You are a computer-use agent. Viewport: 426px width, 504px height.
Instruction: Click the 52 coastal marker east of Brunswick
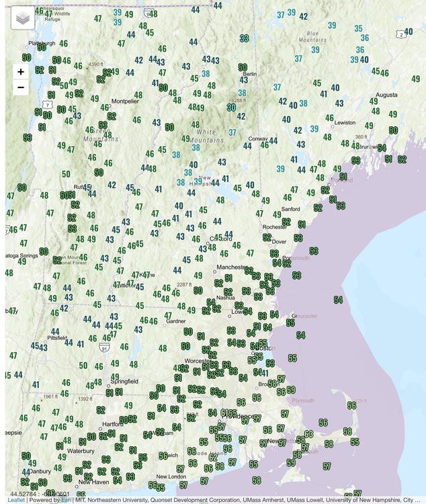[x=402, y=159]
